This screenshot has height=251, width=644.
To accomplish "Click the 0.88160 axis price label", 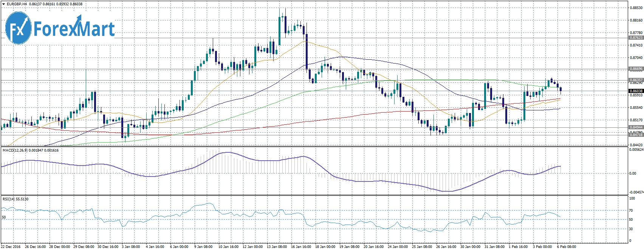I will click(636, 20).
